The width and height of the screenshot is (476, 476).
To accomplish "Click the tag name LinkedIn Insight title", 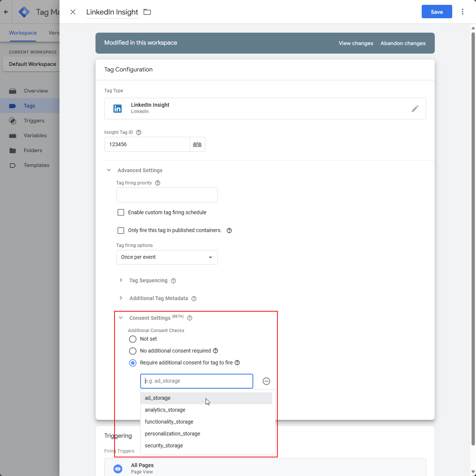I will 112,12.
